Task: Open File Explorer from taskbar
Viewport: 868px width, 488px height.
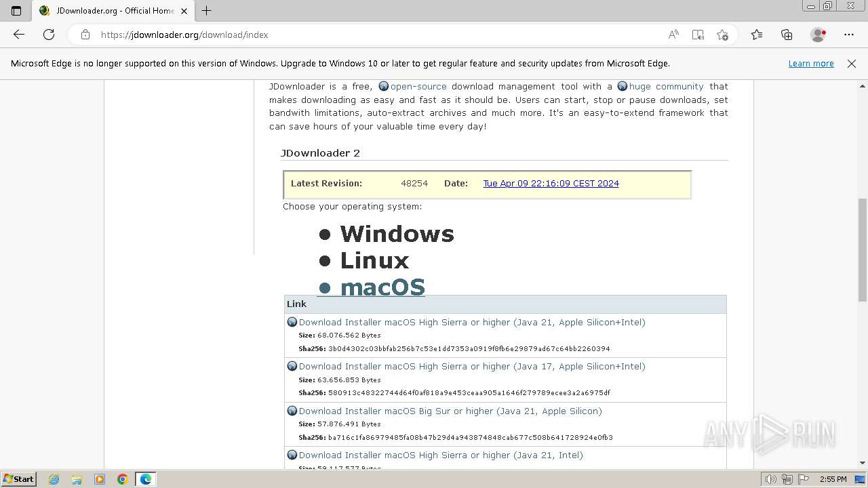Action: (77, 479)
